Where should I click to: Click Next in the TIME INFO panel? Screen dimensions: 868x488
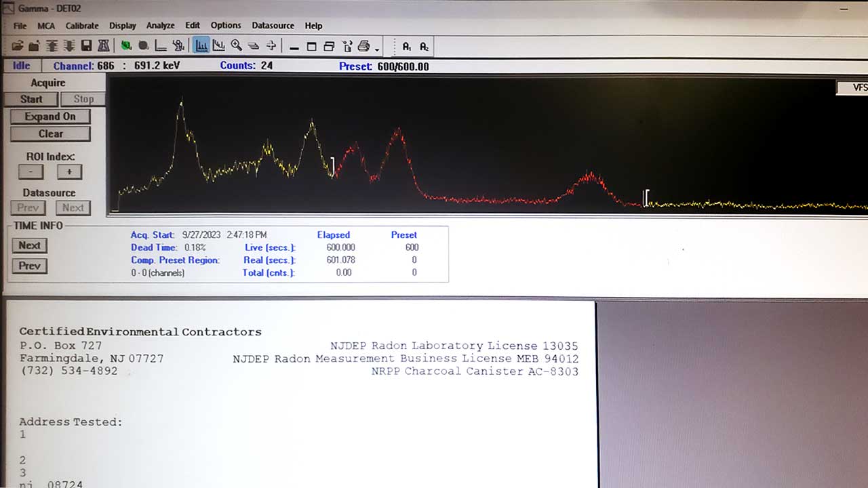tap(29, 245)
